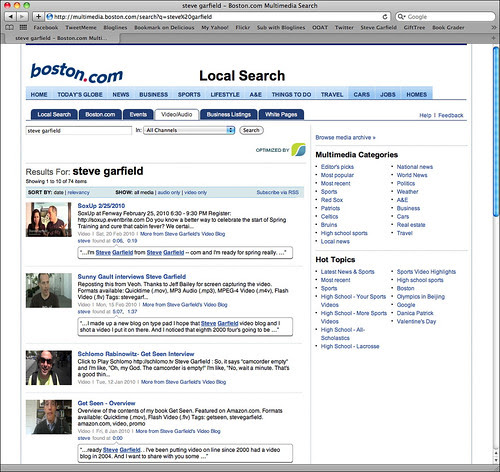Go forward with Safari's forward arrow

pyautogui.click(x=22, y=16)
